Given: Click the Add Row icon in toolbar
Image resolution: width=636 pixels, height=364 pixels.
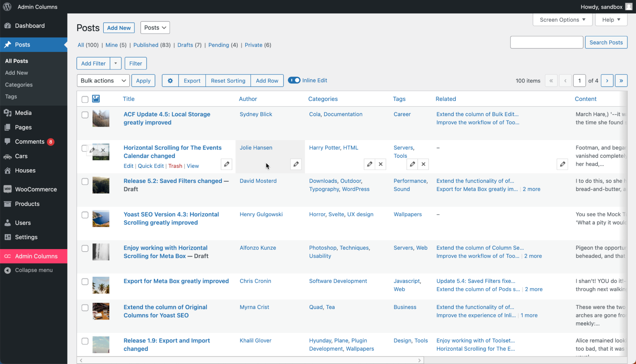Looking at the screenshot, I should tap(266, 80).
